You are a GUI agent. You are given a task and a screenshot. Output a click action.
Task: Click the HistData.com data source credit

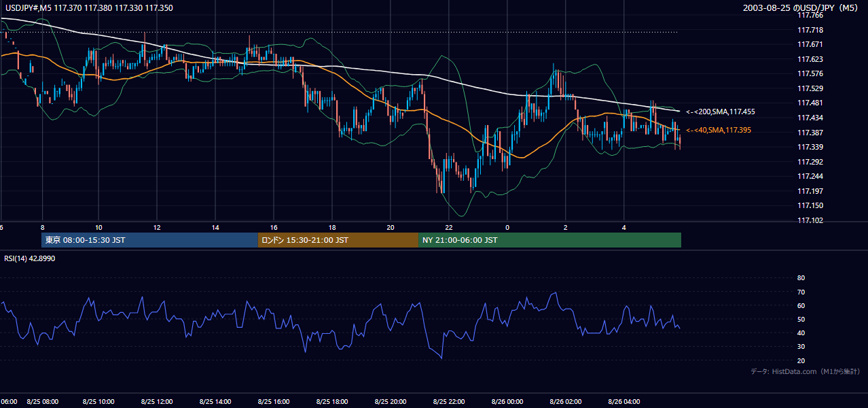(806, 371)
